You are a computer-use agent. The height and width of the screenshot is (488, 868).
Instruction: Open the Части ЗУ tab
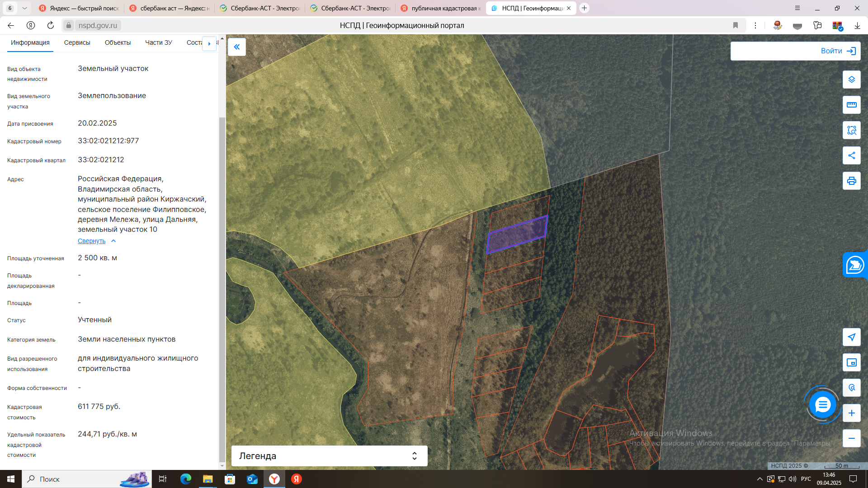158,42
